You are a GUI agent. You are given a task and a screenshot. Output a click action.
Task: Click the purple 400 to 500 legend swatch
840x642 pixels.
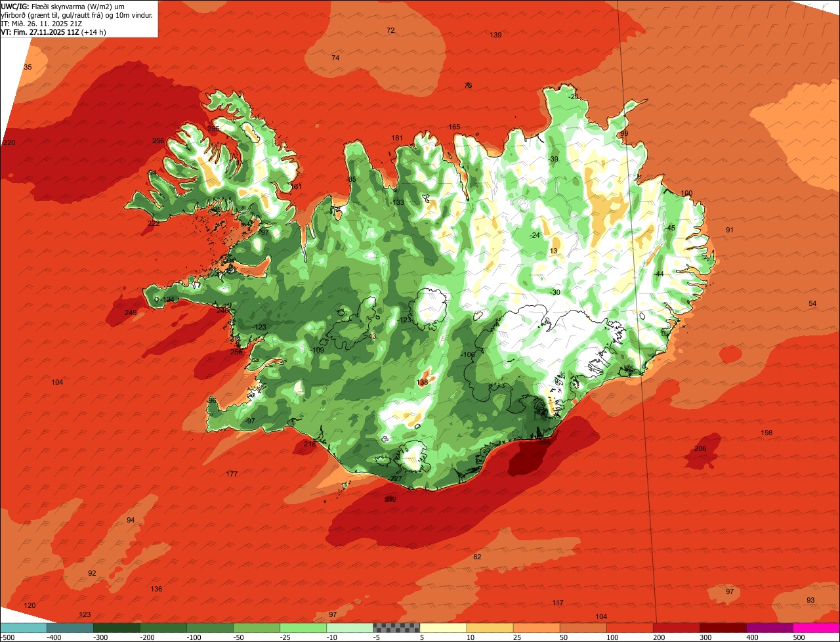click(x=769, y=628)
